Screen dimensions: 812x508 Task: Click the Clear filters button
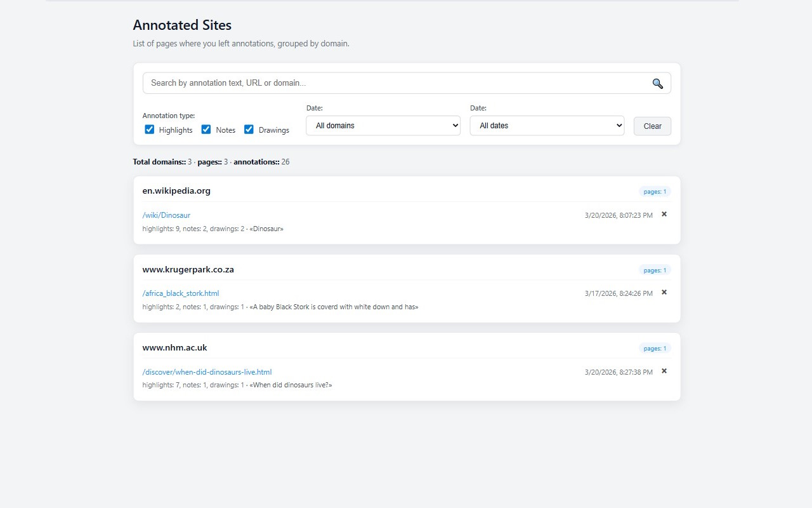(x=652, y=126)
